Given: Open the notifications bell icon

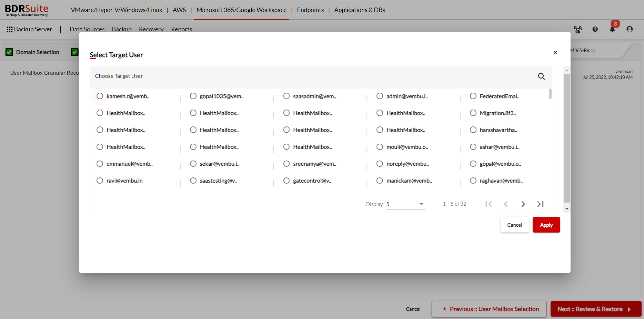Looking at the screenshot, I should coord(612,29).
